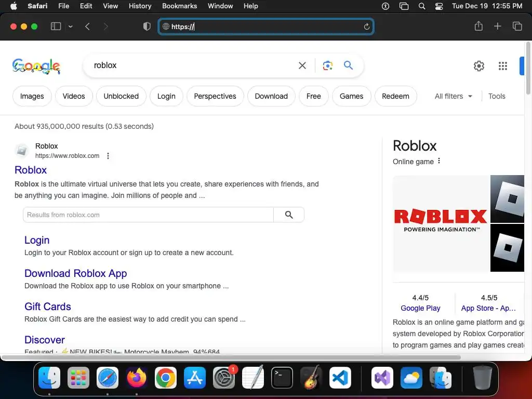This screenshot has height=399, width=532.
Task: Focus the Safari address bar
Action: 266,26
